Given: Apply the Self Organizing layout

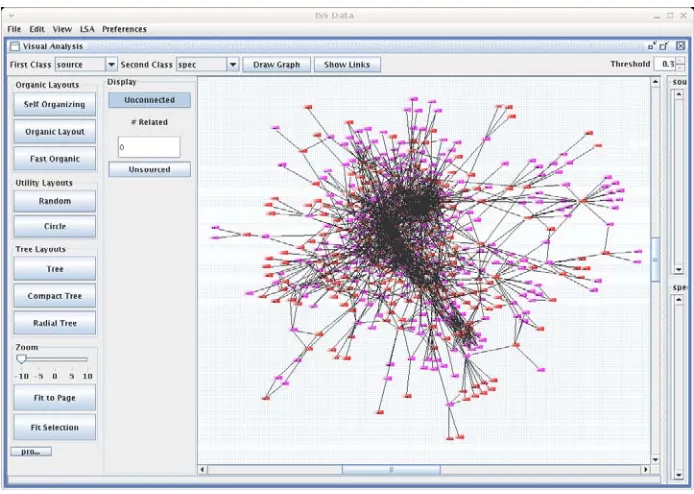Looking at the screenshot, I should click(54, 104).
